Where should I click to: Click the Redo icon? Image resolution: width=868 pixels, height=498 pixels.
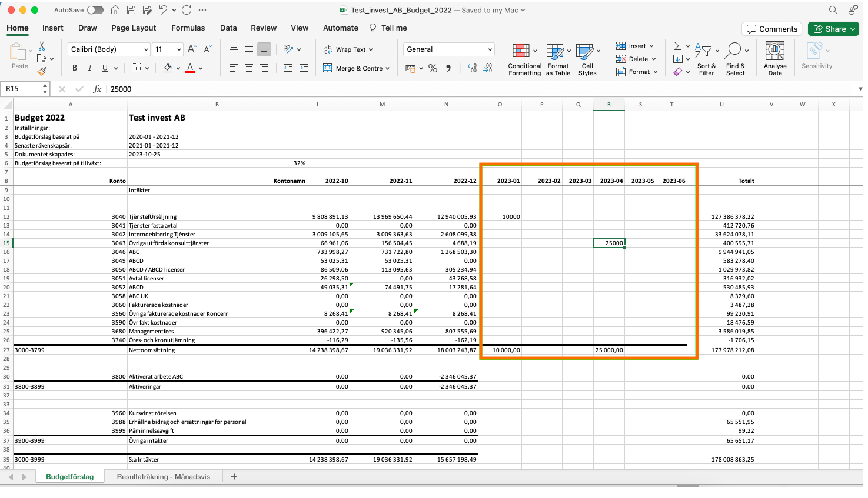[x=187, y=10]
